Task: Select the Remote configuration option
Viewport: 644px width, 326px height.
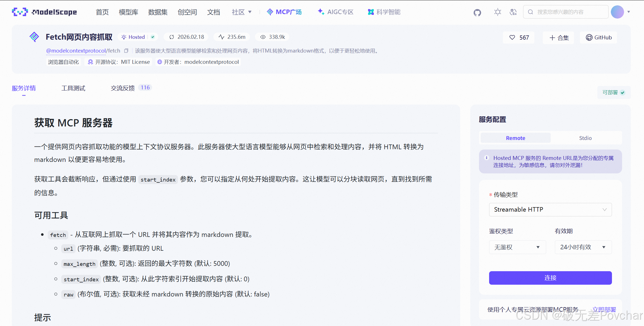Action: 515,138
